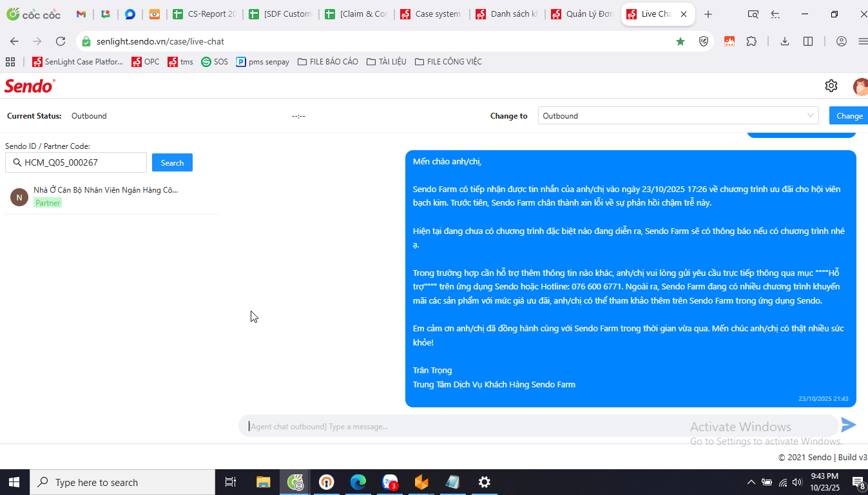Click the Search button
This screenshot has width=868, height=495.
coord(172,163)
